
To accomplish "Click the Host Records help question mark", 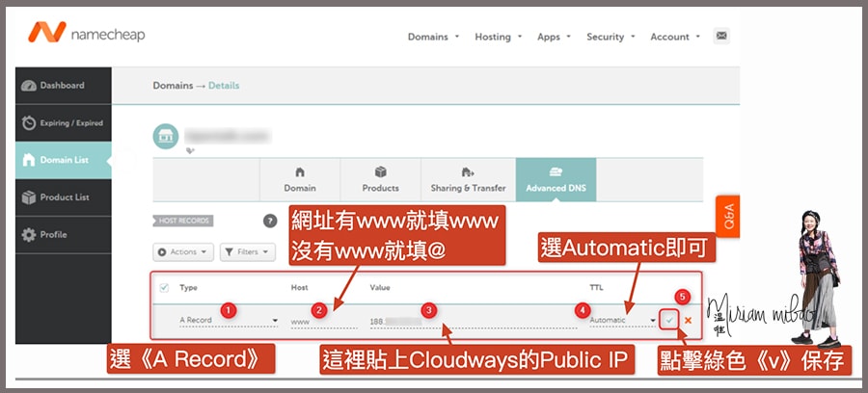I will (270, 222).
